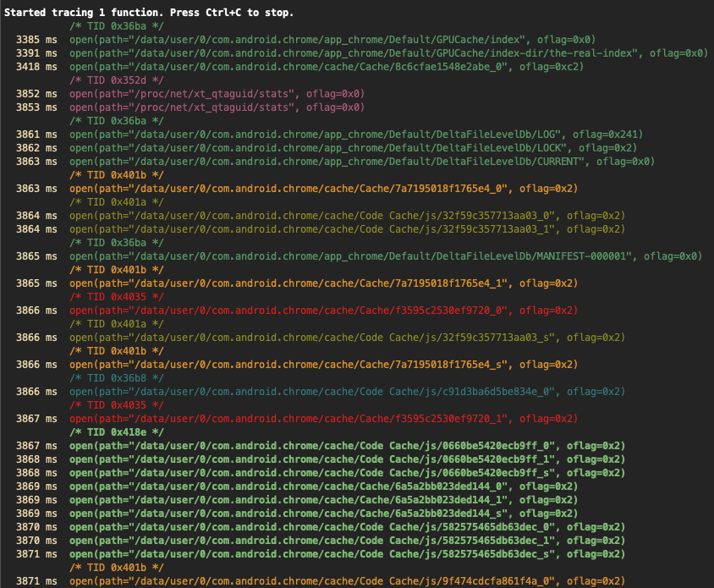
Task: Click the GPUCache/index open call line
Action: (x=332, y=40)
